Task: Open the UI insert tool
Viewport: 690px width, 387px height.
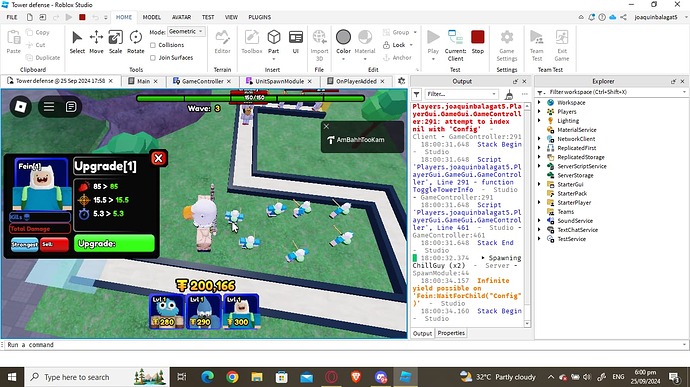Action: click(x=296, y=42)
